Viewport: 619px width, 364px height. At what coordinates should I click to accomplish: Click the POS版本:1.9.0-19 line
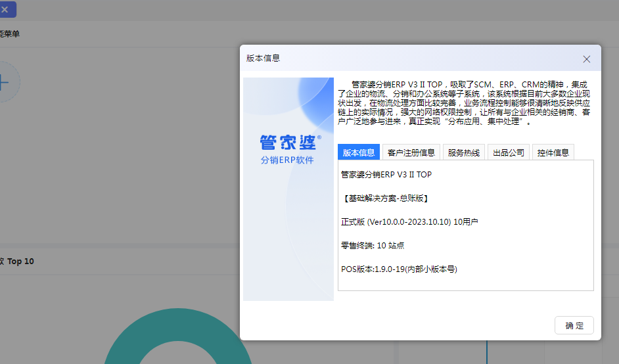(x=399, y=269)
